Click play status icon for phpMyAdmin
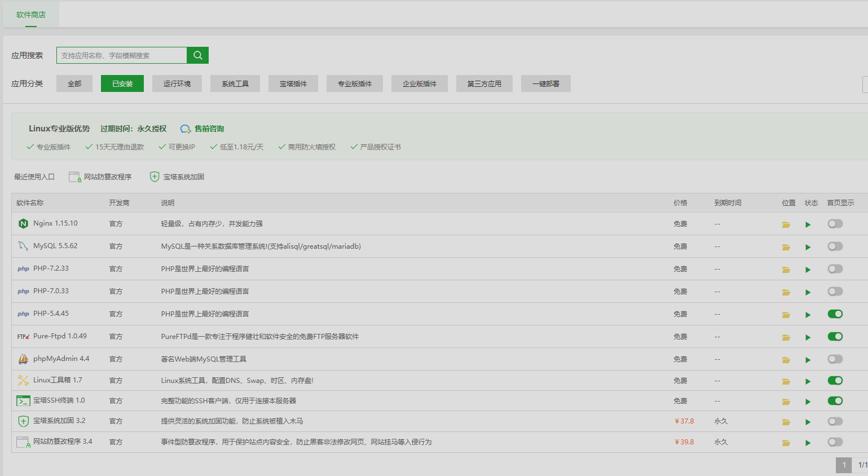Image resolution: width=868 pixels, height=476 pixels. (808, 360)
